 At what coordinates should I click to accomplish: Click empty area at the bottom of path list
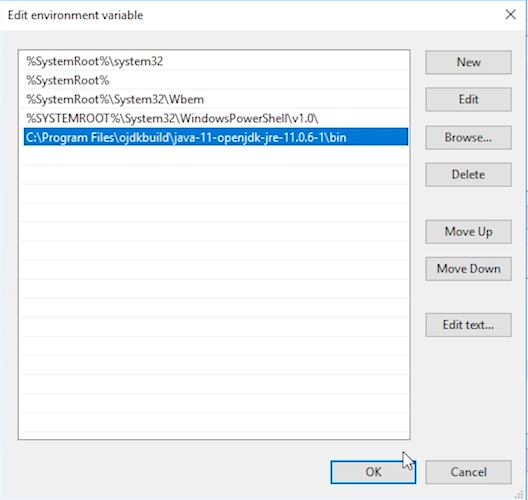214,423
